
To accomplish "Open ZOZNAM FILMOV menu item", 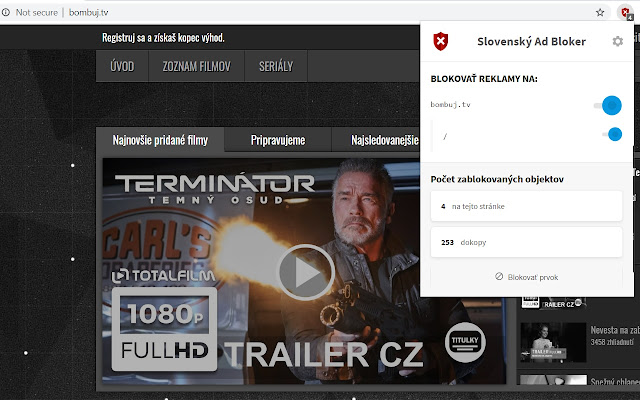I will coord(196,66).
